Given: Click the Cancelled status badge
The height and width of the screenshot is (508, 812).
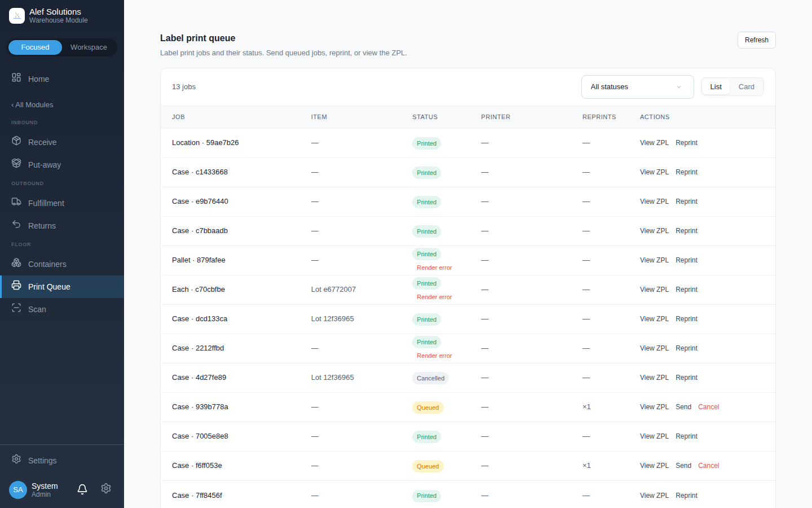Looking at the screenshot, I should [430, 378].
